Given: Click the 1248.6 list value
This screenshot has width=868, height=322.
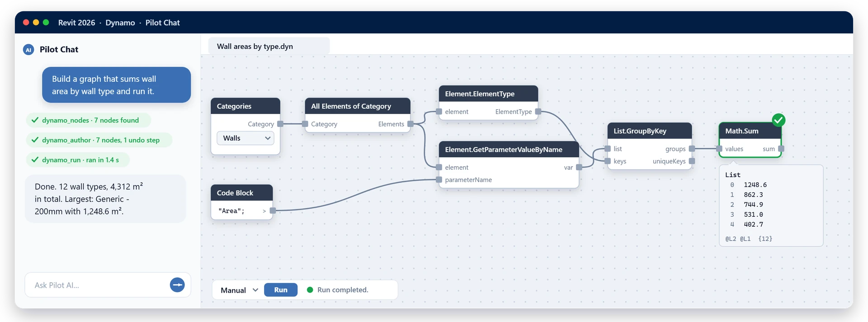Looking at the screenshot, I should click(x=755, y=185).
